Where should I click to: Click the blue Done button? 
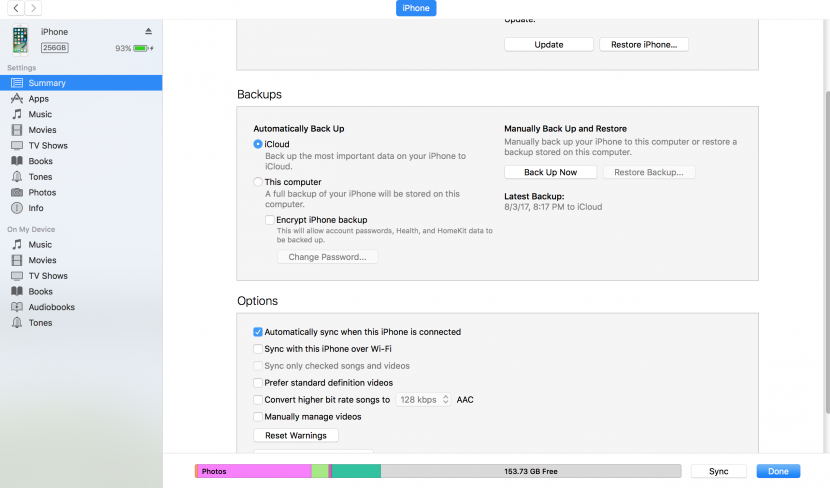(x=778, y=471)
